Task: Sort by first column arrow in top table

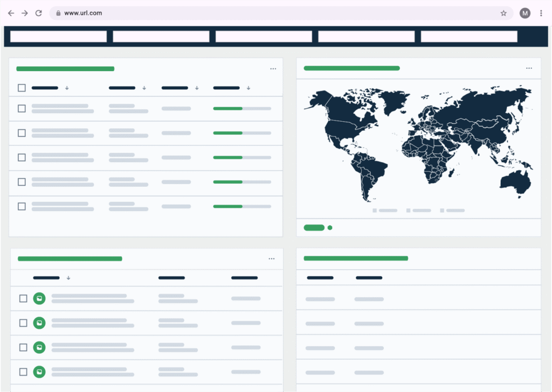Action: 67,88
